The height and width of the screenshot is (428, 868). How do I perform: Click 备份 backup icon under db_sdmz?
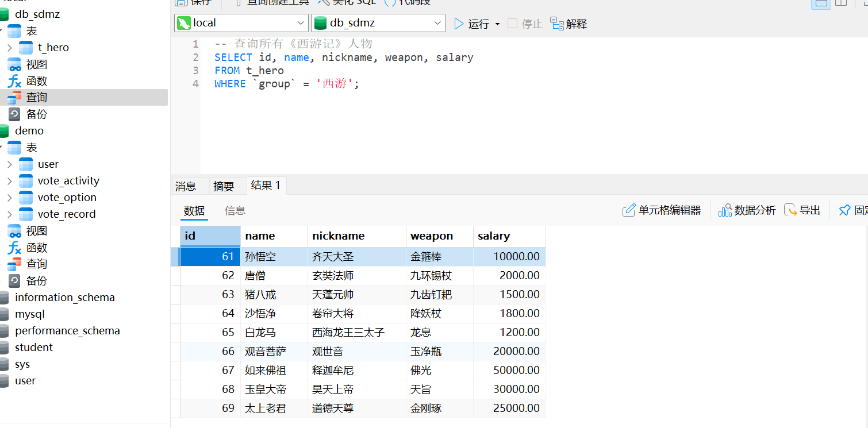14,114
